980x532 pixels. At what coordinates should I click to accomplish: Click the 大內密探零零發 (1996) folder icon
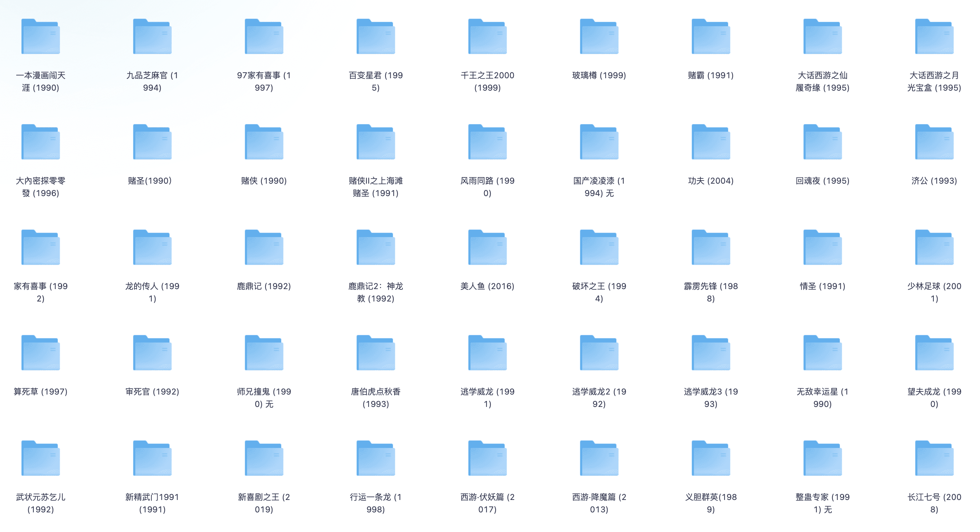[x=41, y=142]
